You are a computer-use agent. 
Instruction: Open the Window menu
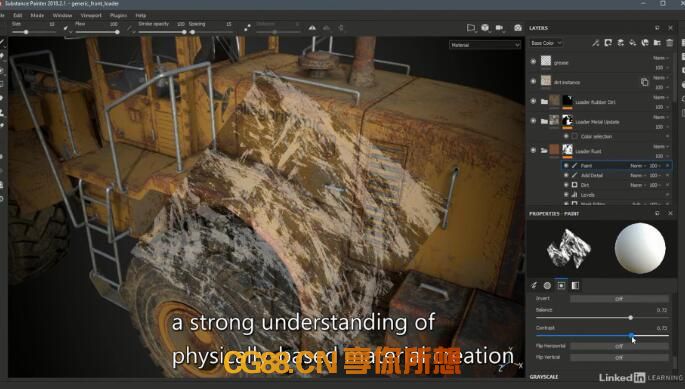point(62,15)
